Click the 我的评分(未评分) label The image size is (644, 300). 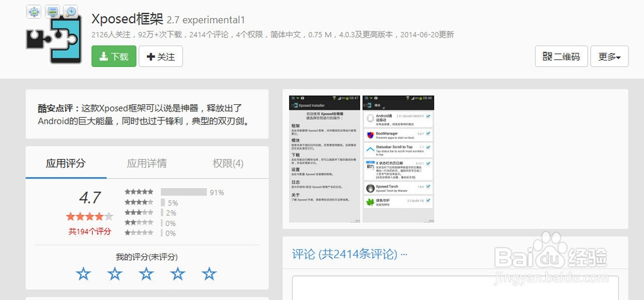[x=147, y=258]
